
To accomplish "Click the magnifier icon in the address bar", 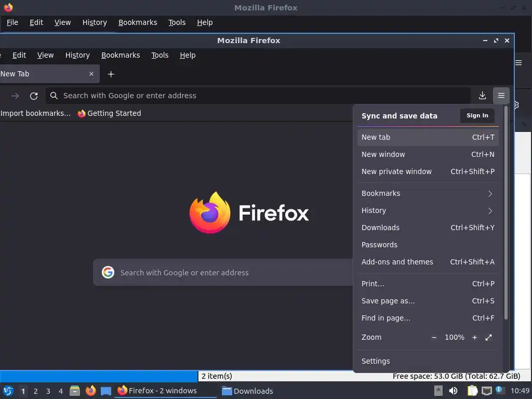I will click(54, 96).
